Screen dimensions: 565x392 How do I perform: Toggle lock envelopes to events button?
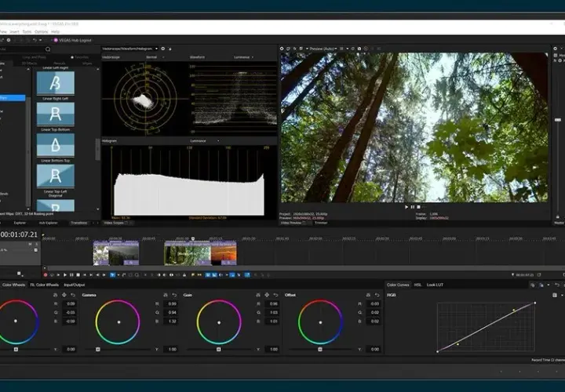232,275
